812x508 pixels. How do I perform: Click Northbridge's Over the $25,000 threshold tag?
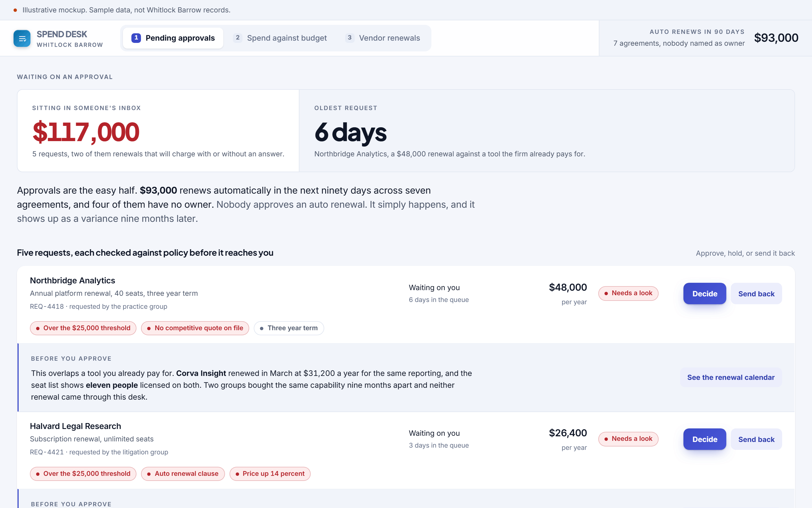tap(83, 328)
